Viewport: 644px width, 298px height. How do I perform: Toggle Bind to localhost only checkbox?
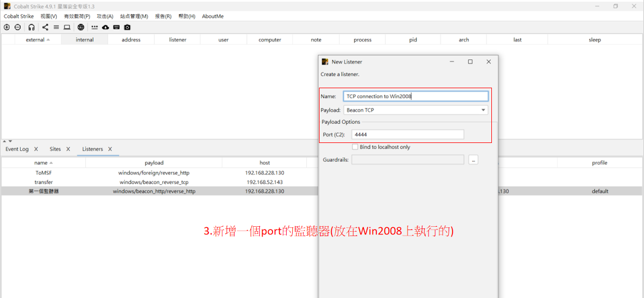tap(355, 147)
